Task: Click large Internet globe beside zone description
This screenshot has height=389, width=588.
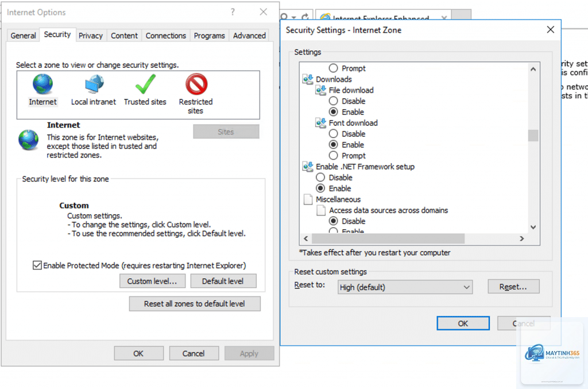Action: (29, 140)
